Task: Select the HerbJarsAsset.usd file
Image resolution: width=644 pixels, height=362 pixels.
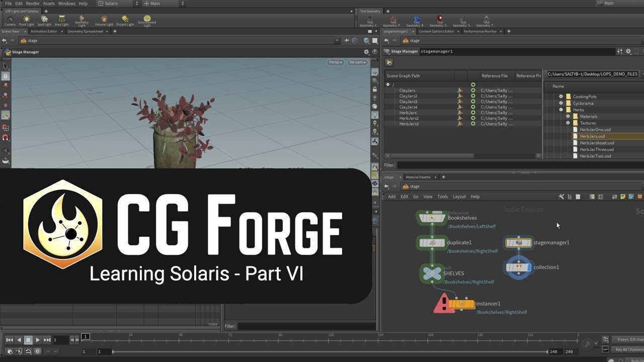Action: [597, 143]
